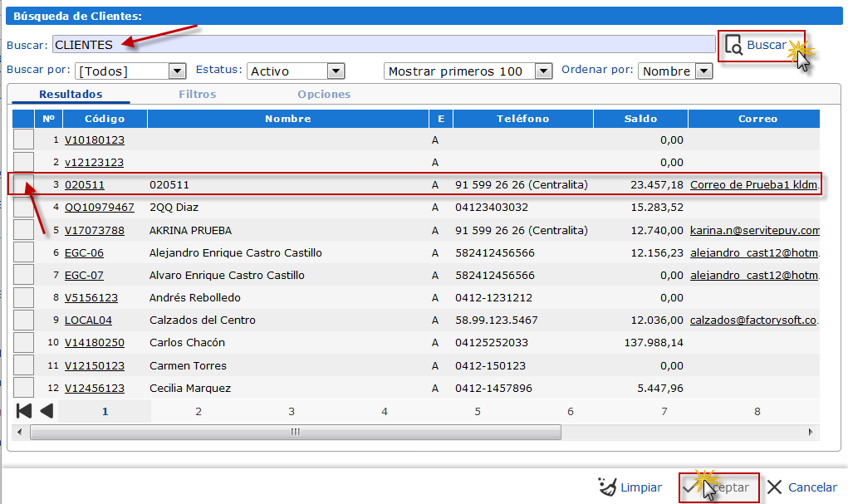Click the Buscar magnifier search icon
The height and width of the screenshot is (504, 848).
733,46
